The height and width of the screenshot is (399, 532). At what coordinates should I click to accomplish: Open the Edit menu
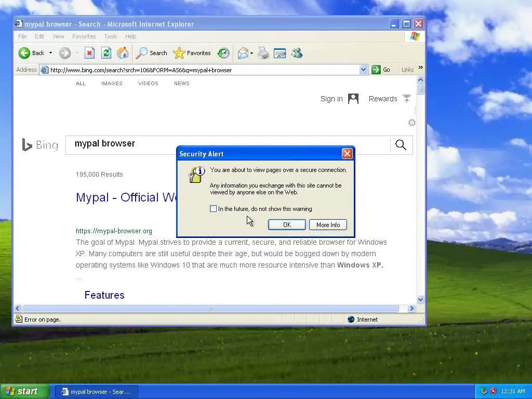(39, 36)
